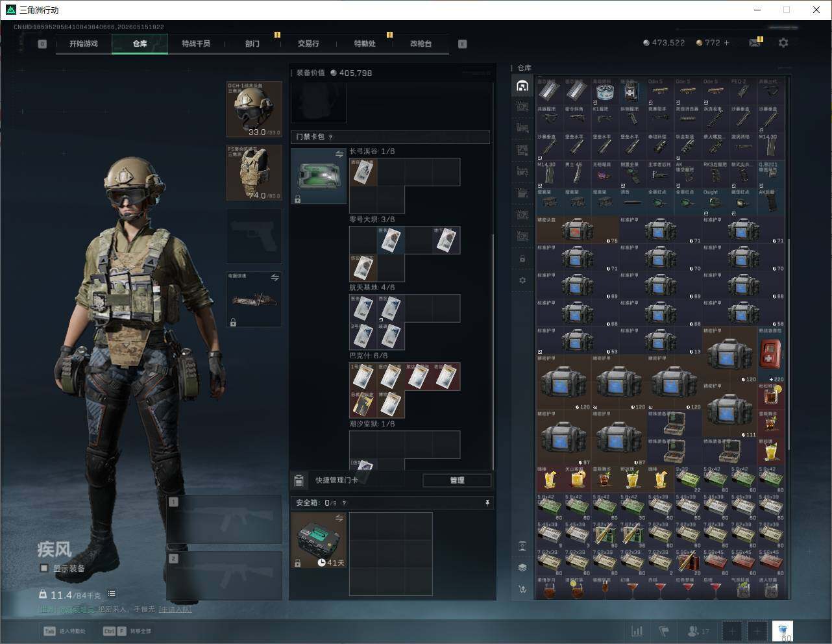Image resolution: width=832 pixels, height=644 pixels.
Task: Open game settings from top gear icon
Action: point(783,43)
